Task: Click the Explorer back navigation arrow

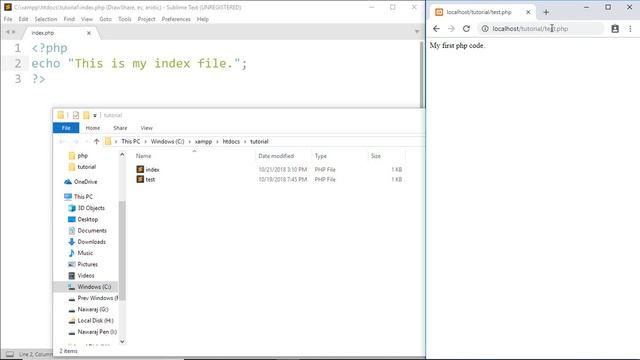Action: click(62, 142)
